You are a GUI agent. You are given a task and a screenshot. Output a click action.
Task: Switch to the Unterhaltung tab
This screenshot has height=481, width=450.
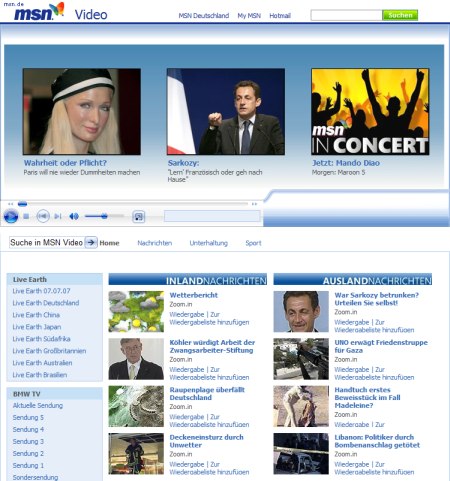click(209, 243)
